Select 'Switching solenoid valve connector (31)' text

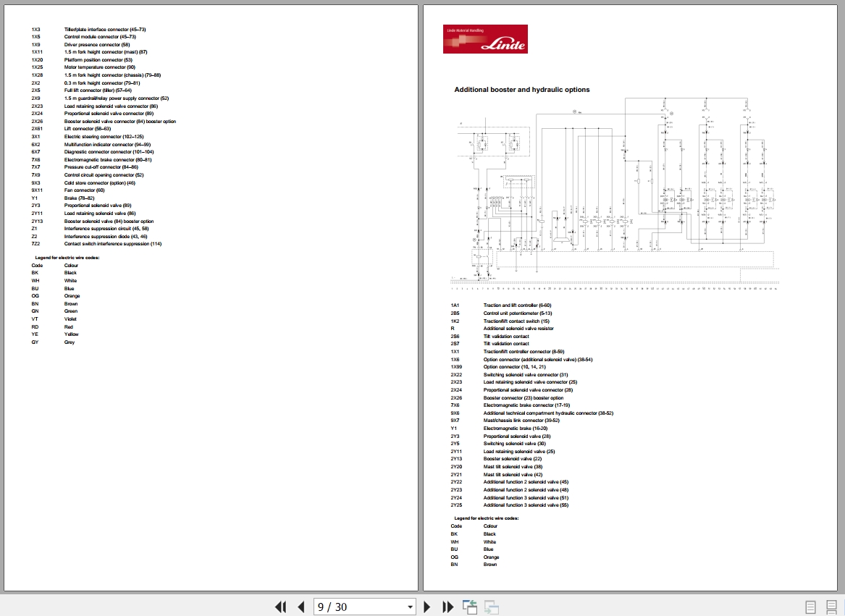tap(526, 374)
